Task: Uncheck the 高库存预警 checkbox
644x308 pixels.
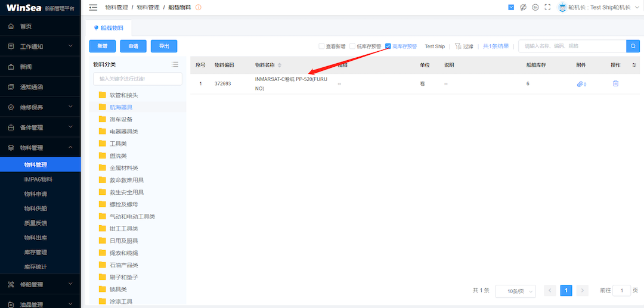Action: (x=388, y=46)
